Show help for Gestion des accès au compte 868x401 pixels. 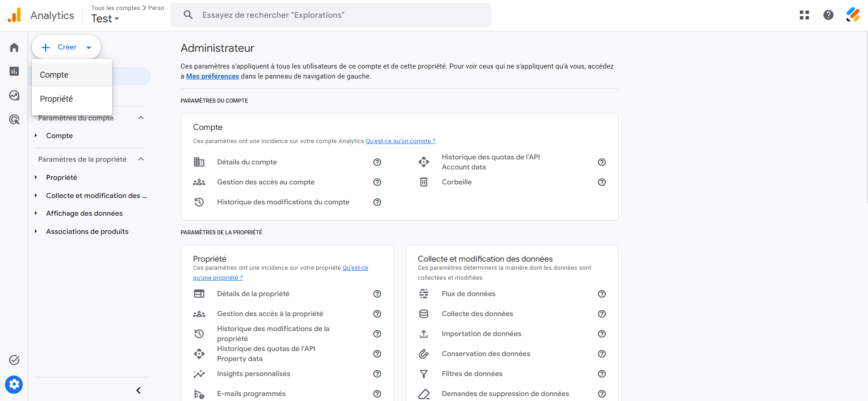pyautogui.click(x=377, y=182)
